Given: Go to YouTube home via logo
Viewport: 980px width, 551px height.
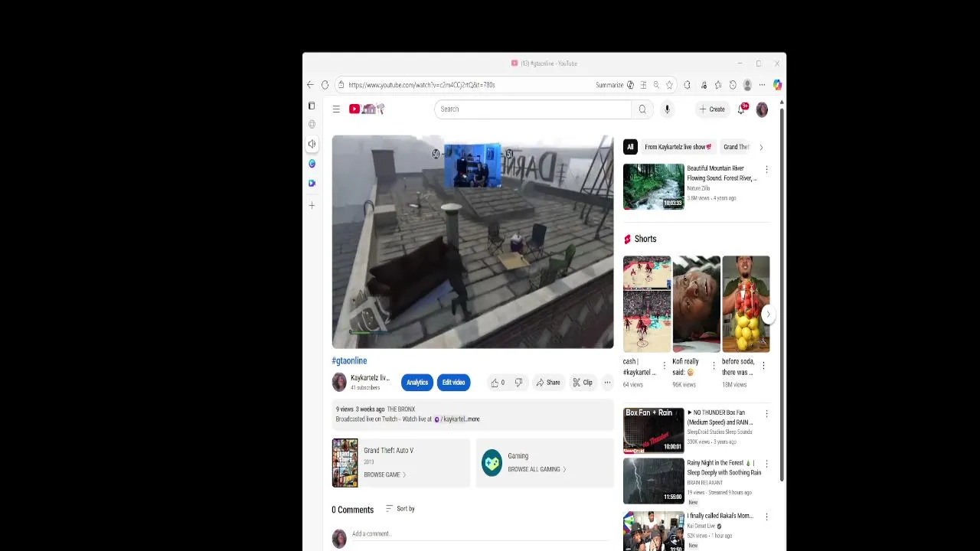Looking at the screenshot, I should [x=367, y=109].
